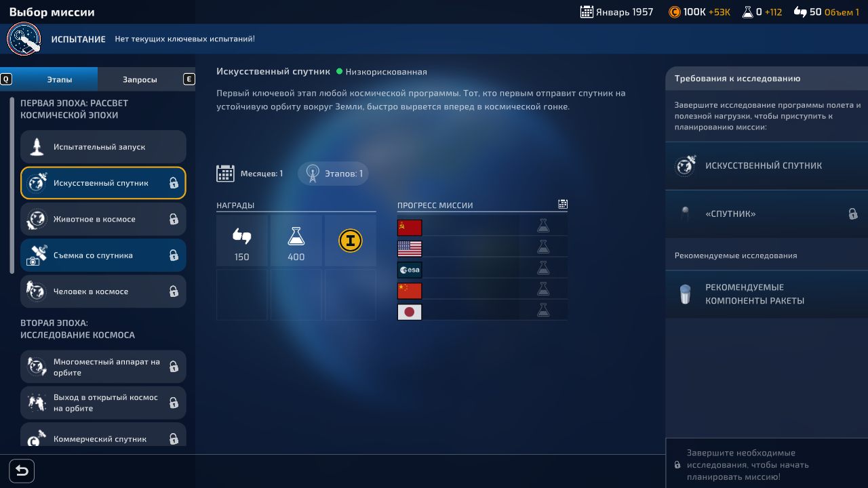Click lock icon on Человек в космосе
Viewport: 868px width, 488px height.
coord(174,291)
